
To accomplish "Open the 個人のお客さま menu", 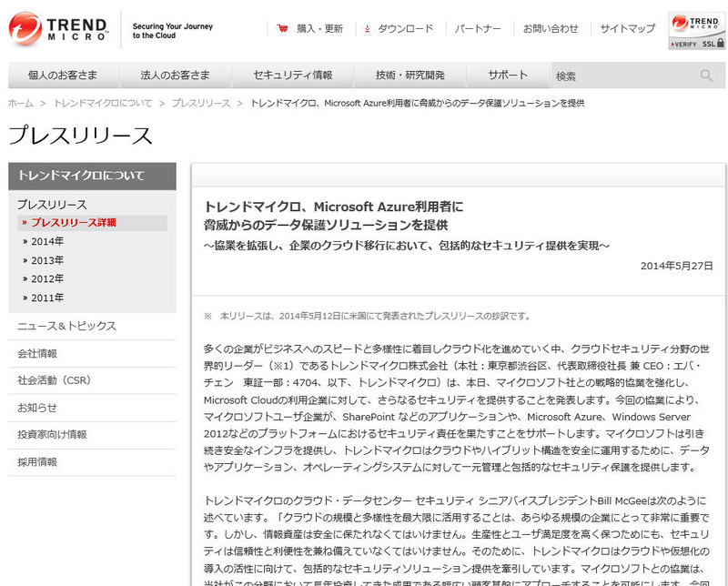I will pos(62,76).
